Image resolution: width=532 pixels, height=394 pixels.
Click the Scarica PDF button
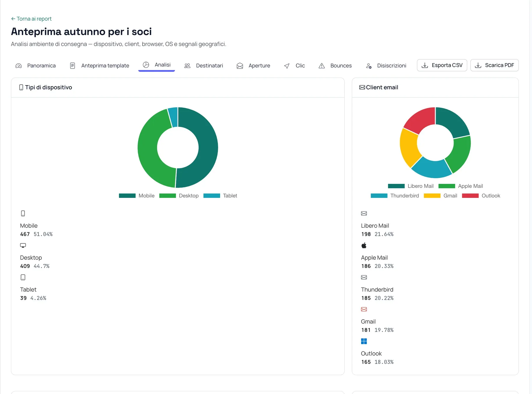[494, 65]
